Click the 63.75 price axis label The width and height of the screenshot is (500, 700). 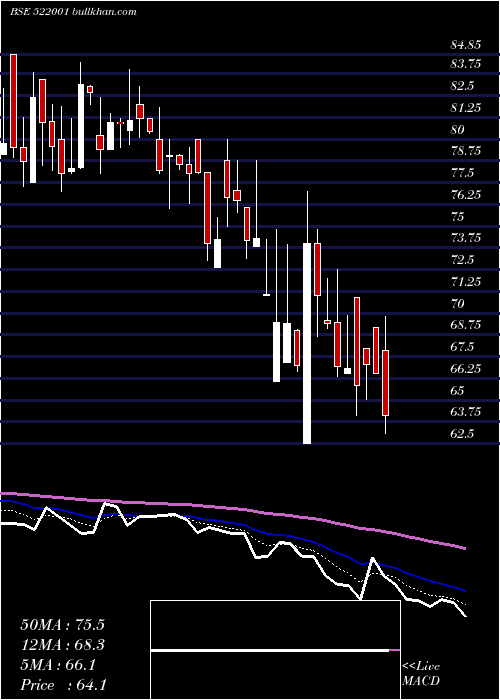pyautogui.click(x=466, y=412)
